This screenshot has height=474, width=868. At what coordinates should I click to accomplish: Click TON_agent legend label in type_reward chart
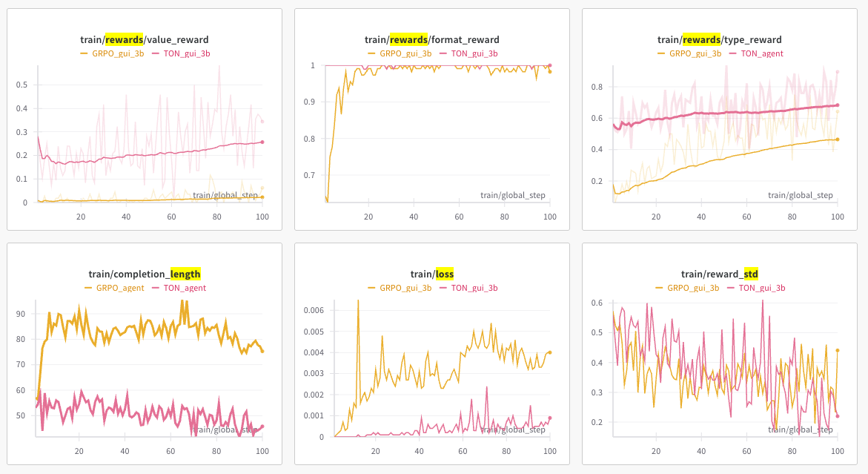pyautogui.click(x=761, y=53)
